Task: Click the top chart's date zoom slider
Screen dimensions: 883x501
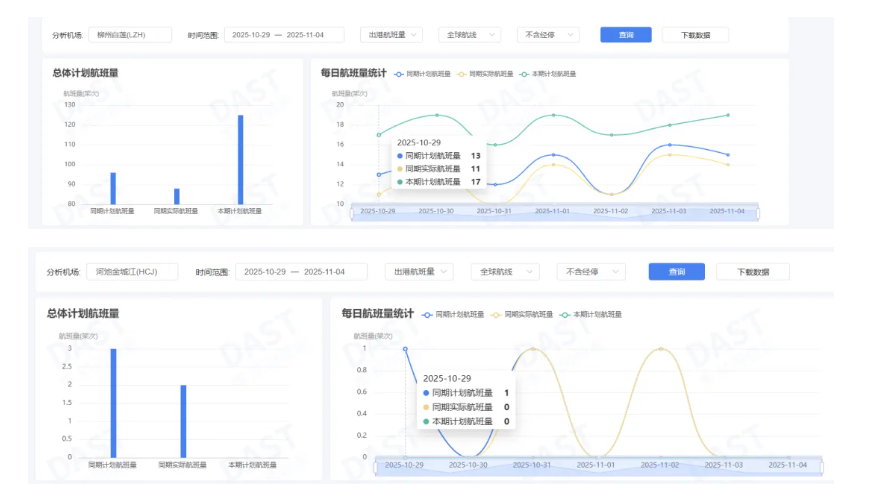Action: pyautogui.click(x=554, y=213)
